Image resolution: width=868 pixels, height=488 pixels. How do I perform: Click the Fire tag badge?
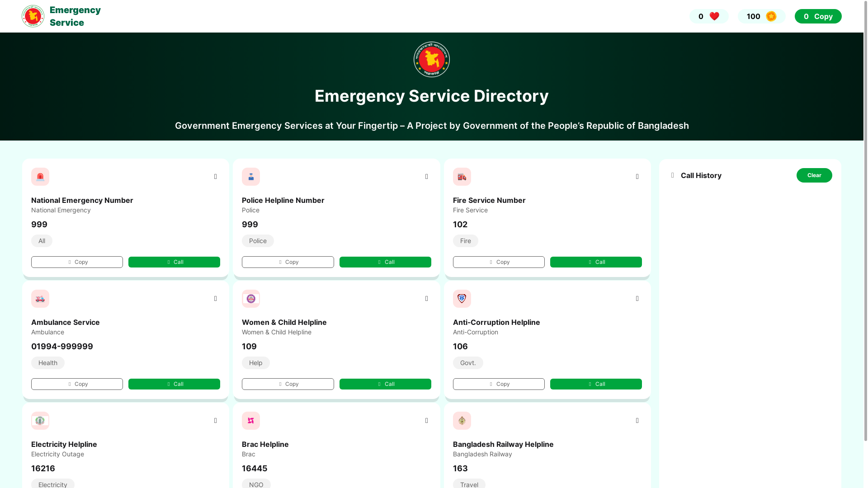click(x=466, y=241)
